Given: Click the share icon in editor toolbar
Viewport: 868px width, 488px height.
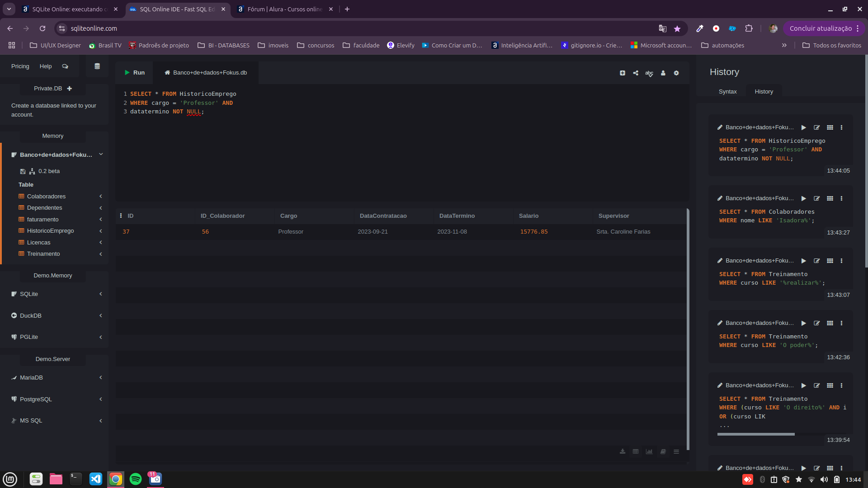Looking at the screenshot, I should click(636, 73).
